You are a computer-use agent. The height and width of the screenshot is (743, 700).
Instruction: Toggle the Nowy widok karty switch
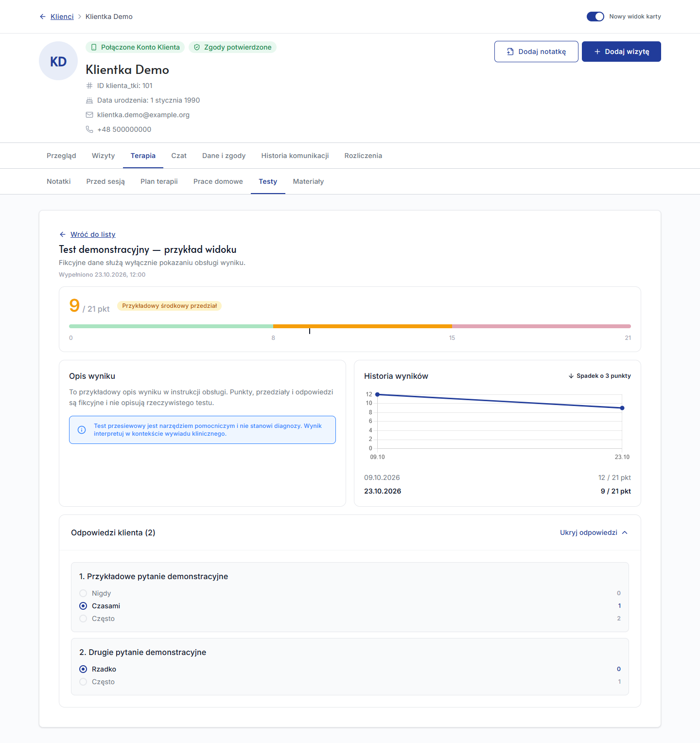coord(595,17)
